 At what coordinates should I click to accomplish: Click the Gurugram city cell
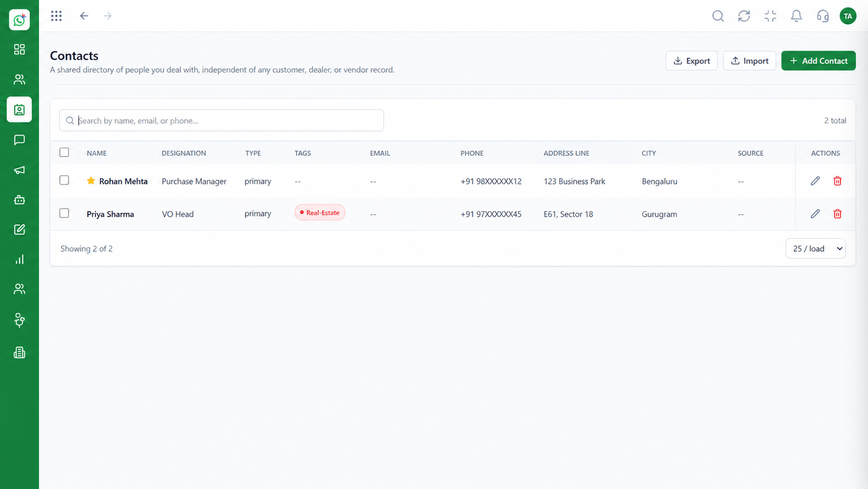(x=659, y=214)
